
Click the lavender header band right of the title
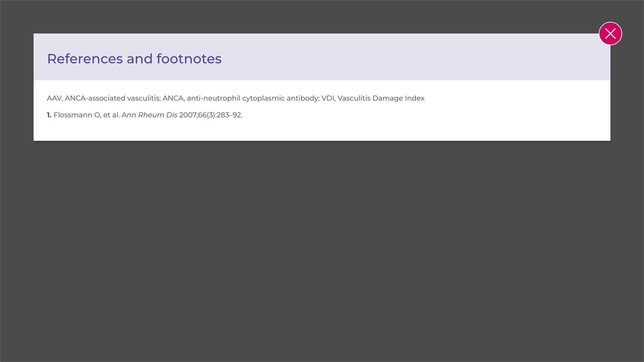click(x=402, y=57)
